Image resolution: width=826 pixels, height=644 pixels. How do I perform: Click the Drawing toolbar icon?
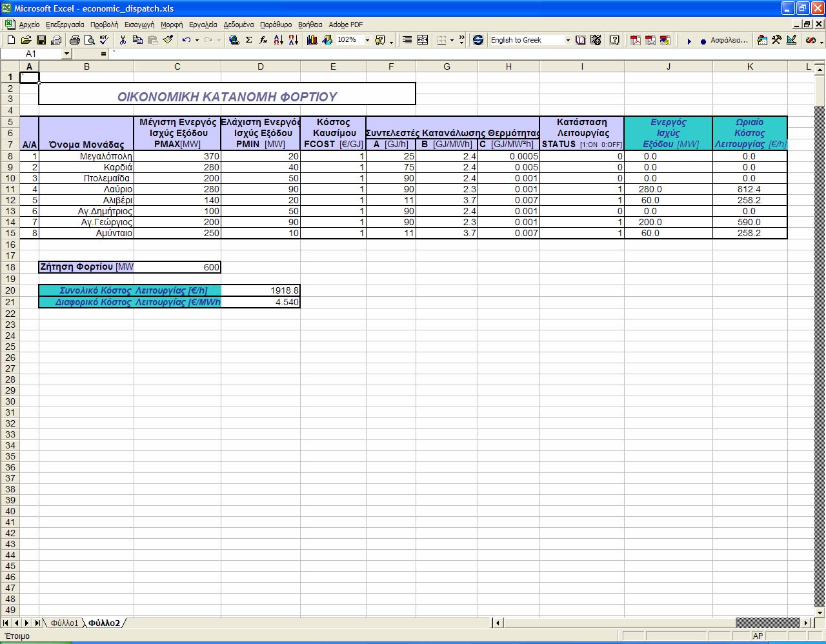pyautogui.click(x=327, y=40)
